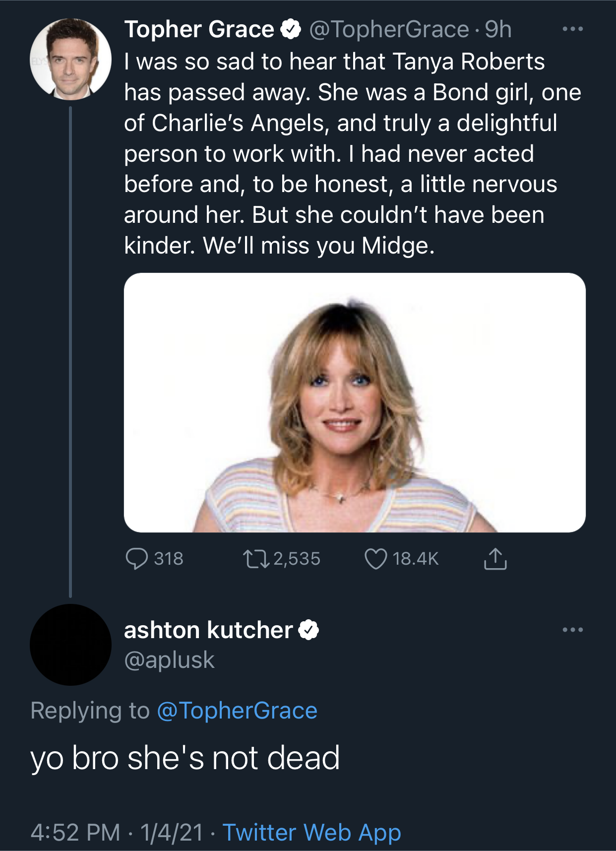The height and width of the screenshot is (851, 616).
Task: Click the Topher Grace display name
Action: (x=199, y=29)
